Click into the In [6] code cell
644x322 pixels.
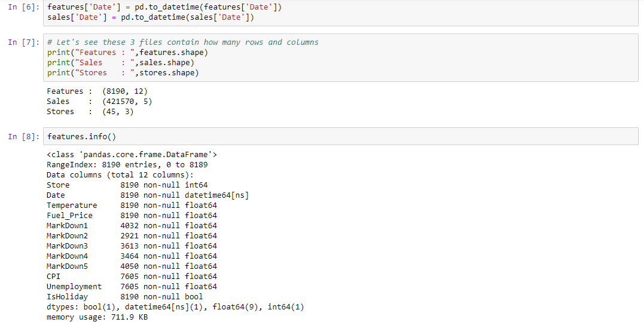pyautogui.click(x=340, y=13)
